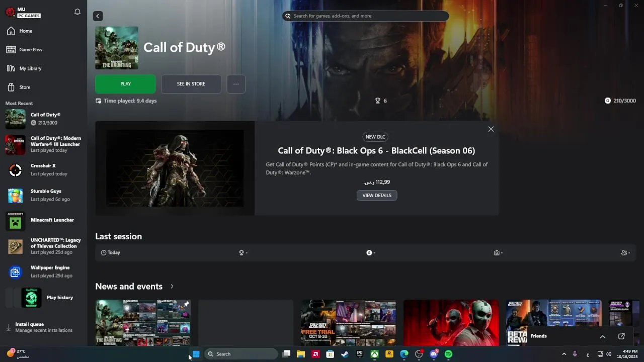Select Crosshair X in the recent list
644x362 pixels.
pyautogui.click(x=43, y=170)
